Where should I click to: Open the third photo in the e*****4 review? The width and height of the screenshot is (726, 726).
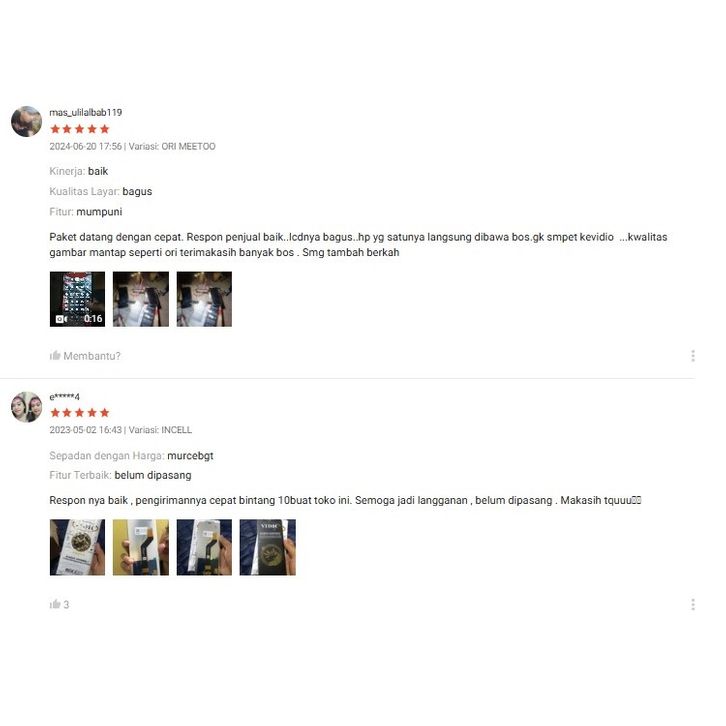pyautogui.click(x=204, y=547)
